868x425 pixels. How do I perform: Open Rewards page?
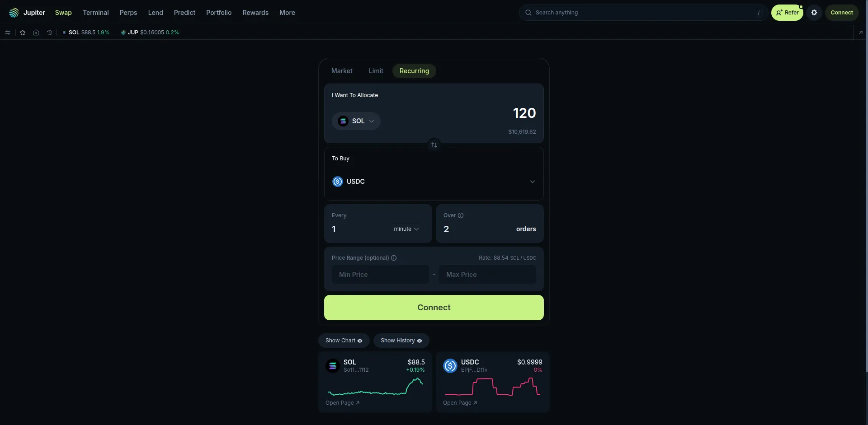pyautogui.click(x=255, y=13)
